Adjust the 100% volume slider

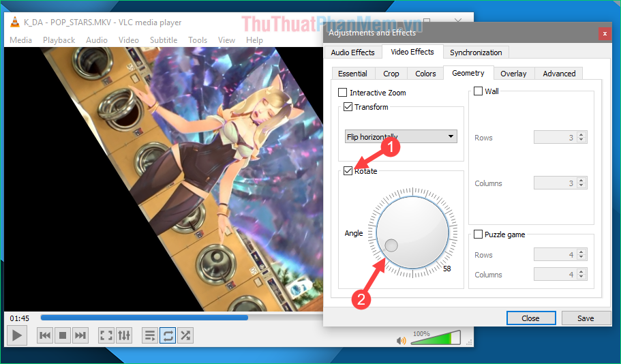[x=436, y=337]
